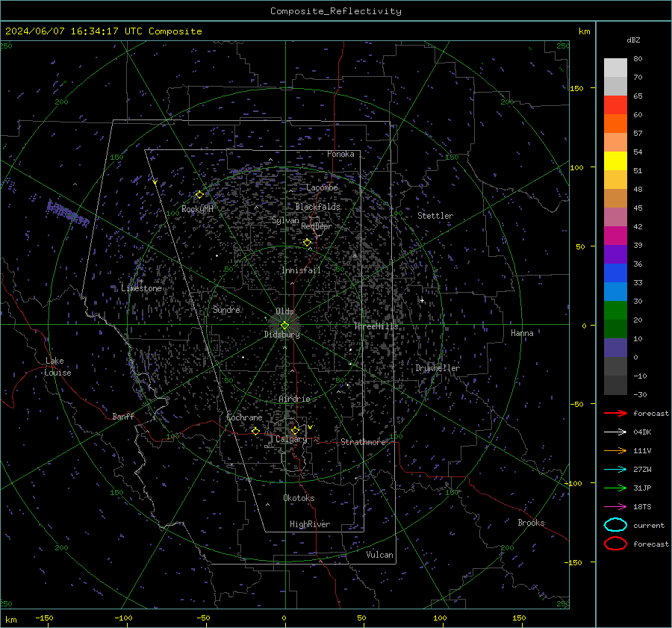
Task: Click the magenta 42–39 dBZ swatch
Action: coord(615,236)
